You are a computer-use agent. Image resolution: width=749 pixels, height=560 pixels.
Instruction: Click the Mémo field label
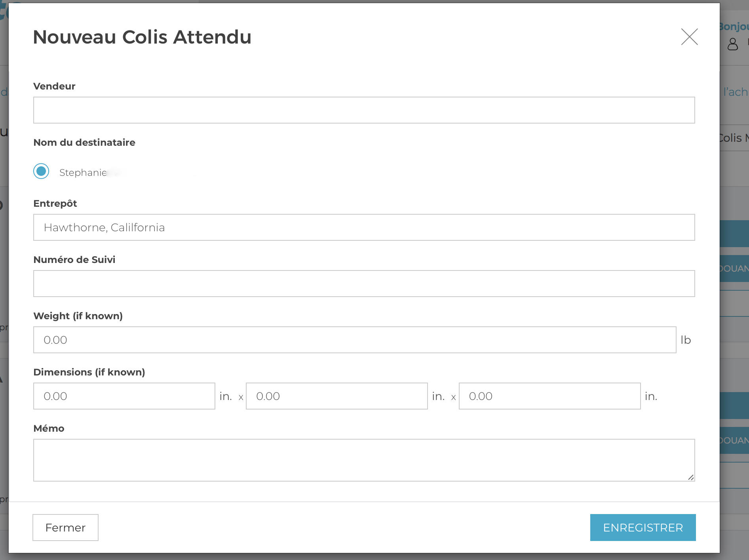tap(49, 429)
